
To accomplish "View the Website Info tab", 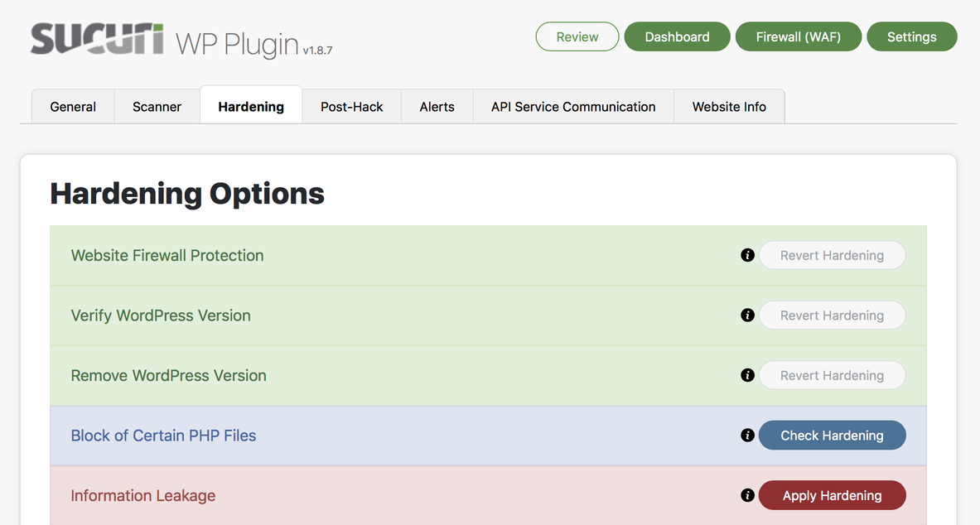I will click(729, 107).
